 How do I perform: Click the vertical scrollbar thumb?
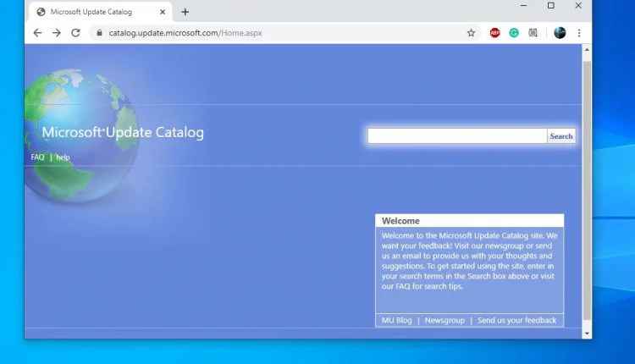click(x=587, y=190)
